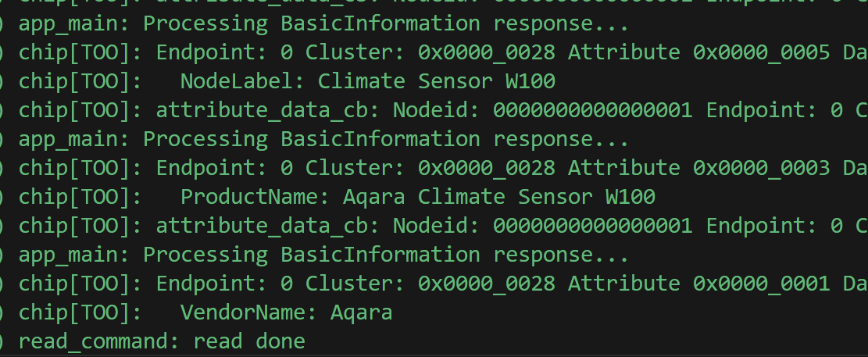This screenshot has width=868, height=357.
Task: Click attribute ID 0x0000_0003 in the log
Action: pos(748,168)
